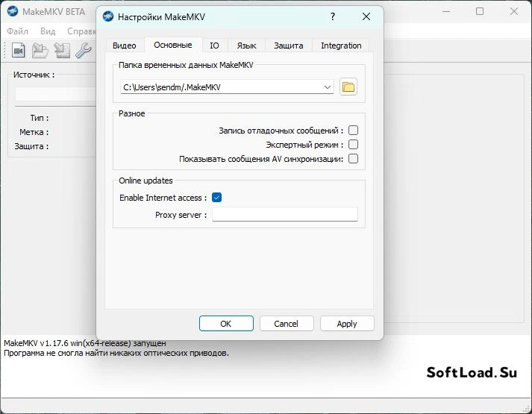
Task: Click the 'Online updates' group label
Action: pyautogui.click(x=145, y=181)
